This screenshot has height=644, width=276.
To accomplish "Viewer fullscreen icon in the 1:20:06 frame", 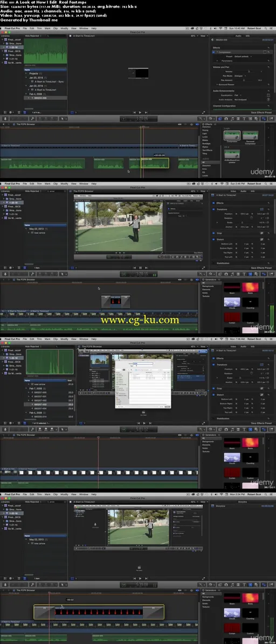I will pos(203,112).
